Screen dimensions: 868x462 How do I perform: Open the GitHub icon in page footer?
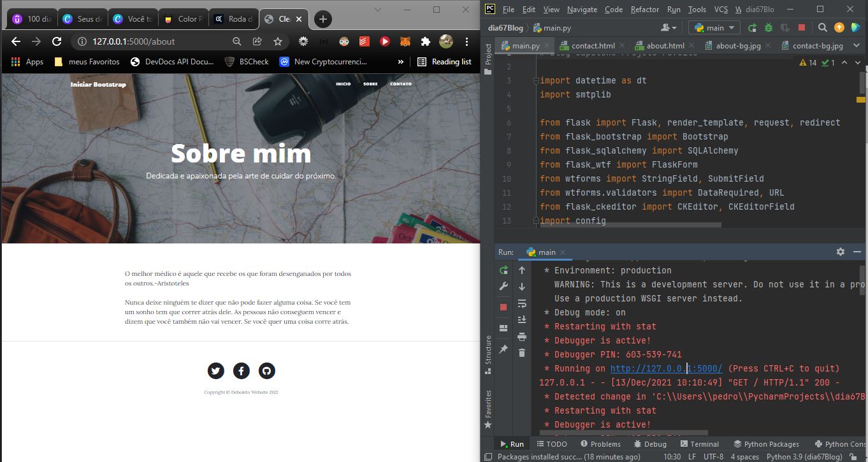coord(266,371)
